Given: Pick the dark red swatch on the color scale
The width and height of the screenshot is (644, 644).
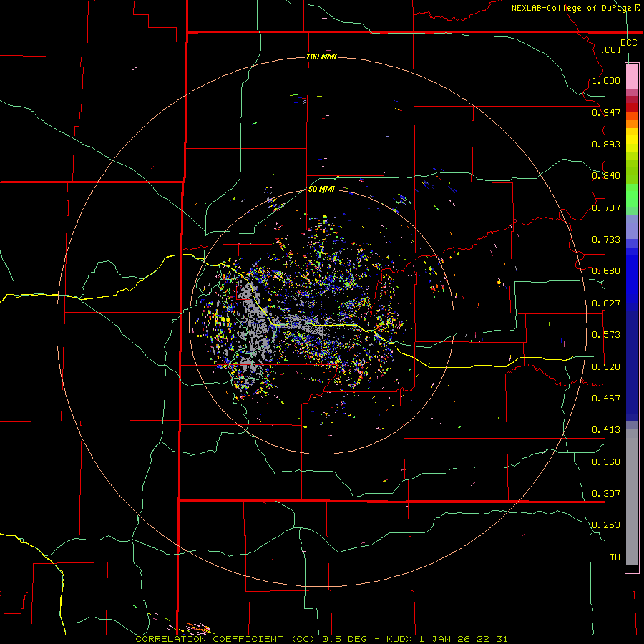Looking at the screenshot, I should [x=632, y=107].
